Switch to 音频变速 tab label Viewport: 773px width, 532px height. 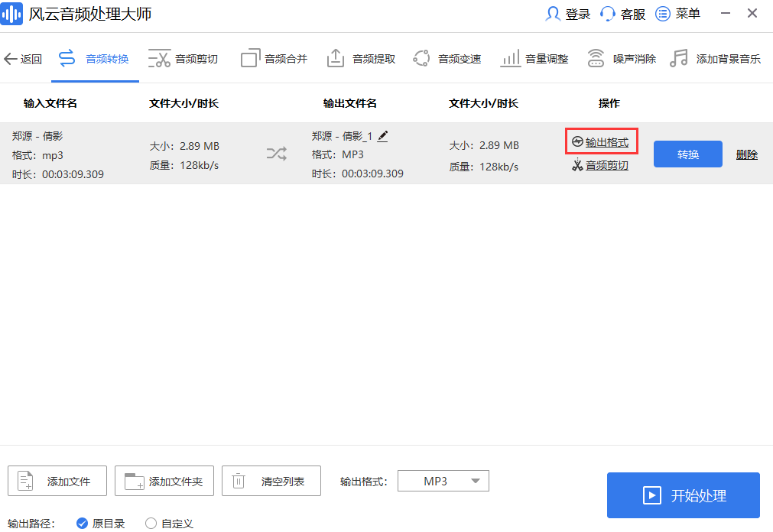(460, 59)
